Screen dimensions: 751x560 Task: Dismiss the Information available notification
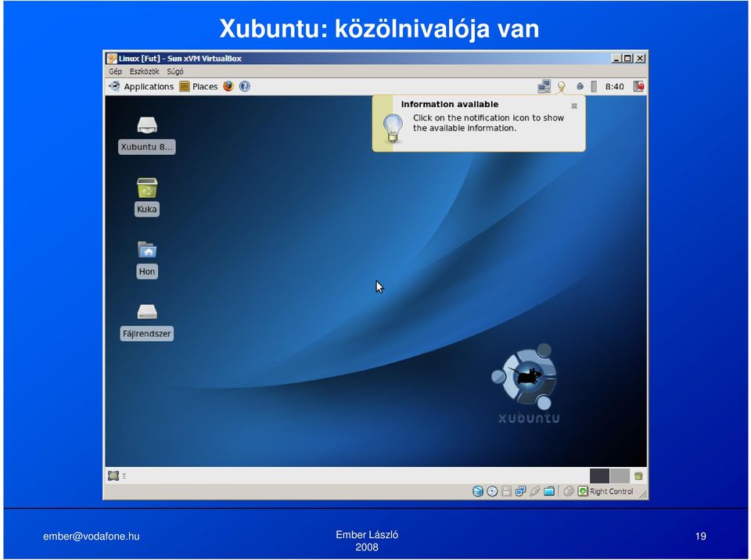[574, 106]
